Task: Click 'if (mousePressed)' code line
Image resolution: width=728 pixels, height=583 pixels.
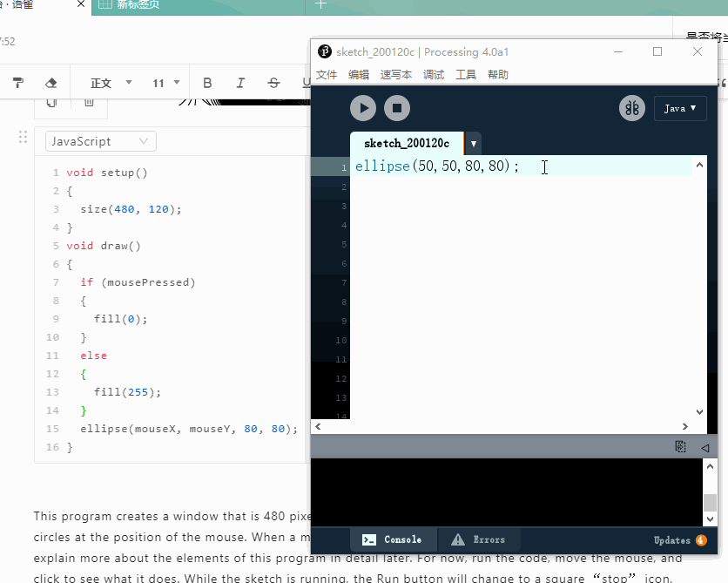Action: pyautogui.click(x=138, y=282)
